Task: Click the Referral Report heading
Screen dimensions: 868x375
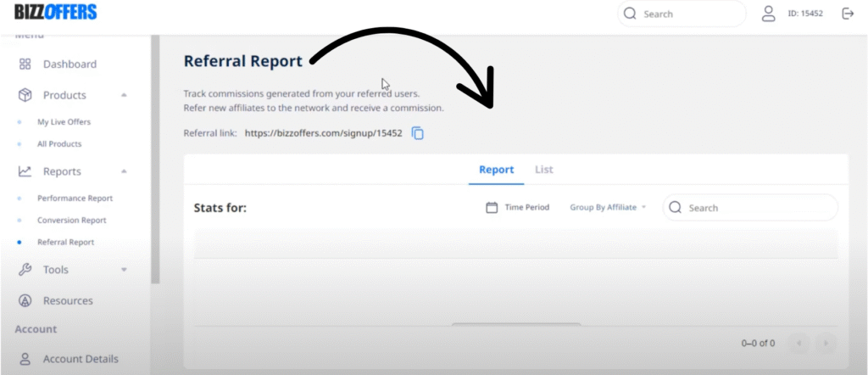Action: [243, 61]
